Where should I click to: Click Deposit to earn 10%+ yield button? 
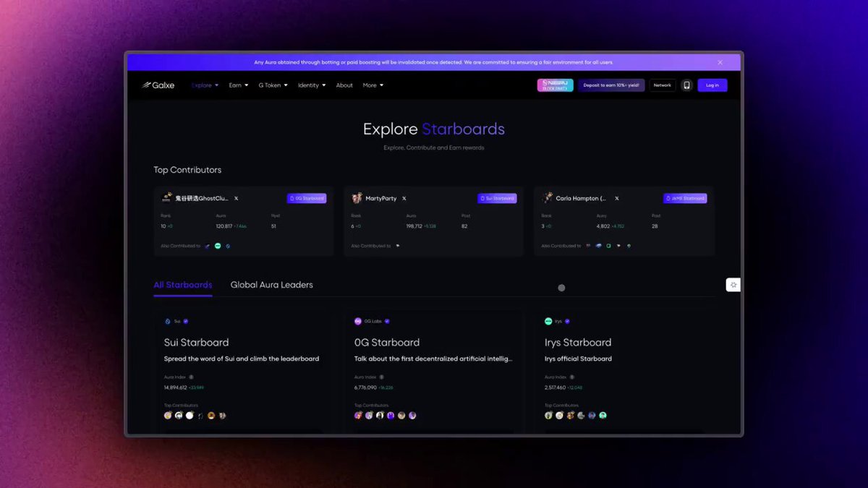(x=611, y=85)
